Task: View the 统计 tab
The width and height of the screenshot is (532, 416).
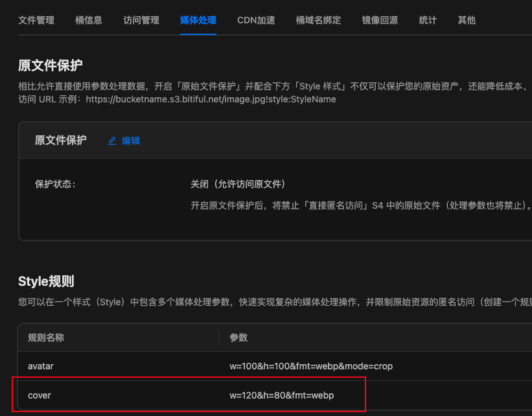Action: pos(428,20)
